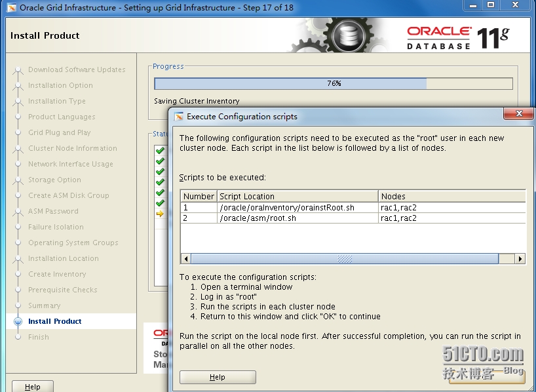Screen dimensions: 536x392
Task: Click rac1,rac2 nodes cell for root.sh
Action: (x=452, y=218)
